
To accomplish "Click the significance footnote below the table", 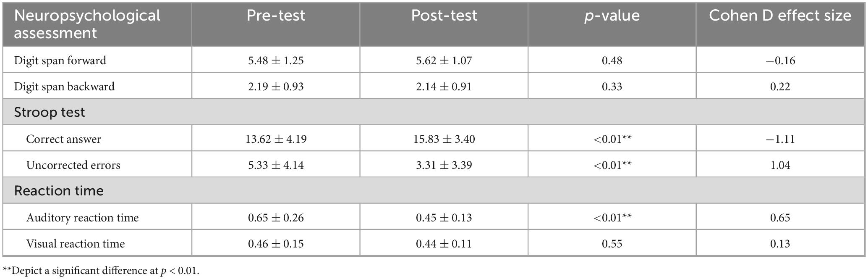I will tap(101, 271).
